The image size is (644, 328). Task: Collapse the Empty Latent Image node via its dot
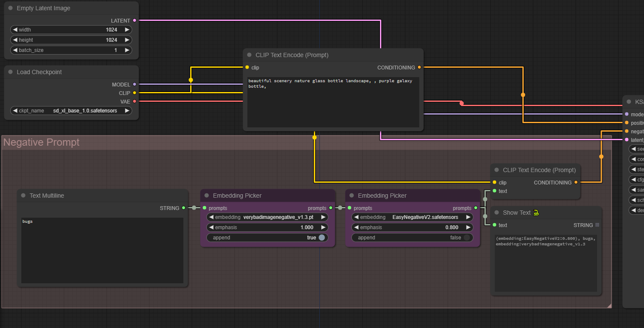[10, 8]
